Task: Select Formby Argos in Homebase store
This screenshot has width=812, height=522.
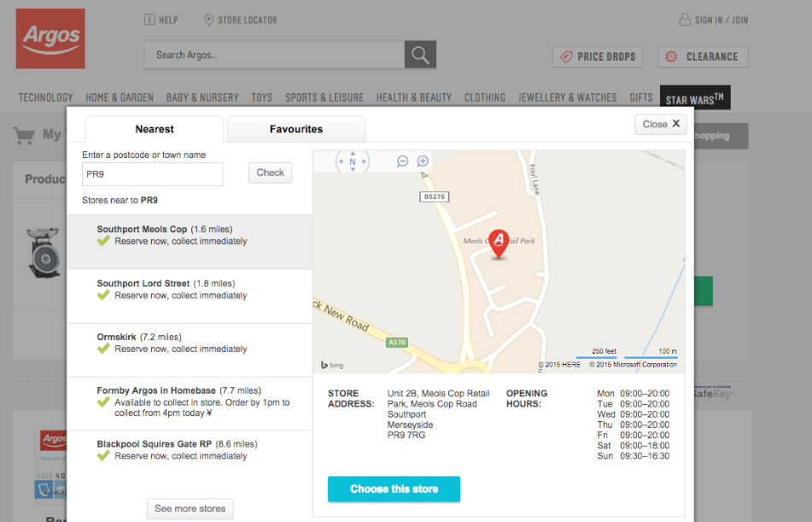Action: click(190, 403)
